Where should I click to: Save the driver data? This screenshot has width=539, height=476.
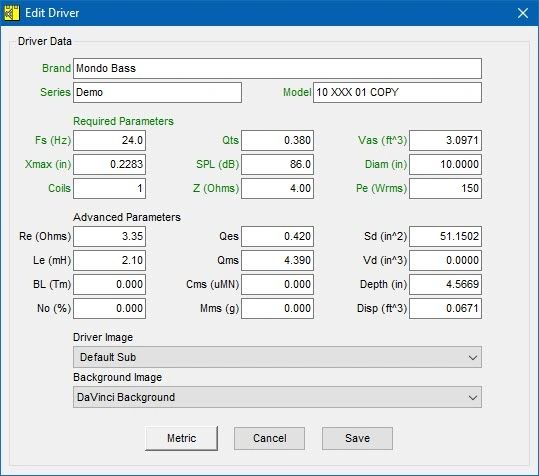pyautogui.click(x=357, y=438)
